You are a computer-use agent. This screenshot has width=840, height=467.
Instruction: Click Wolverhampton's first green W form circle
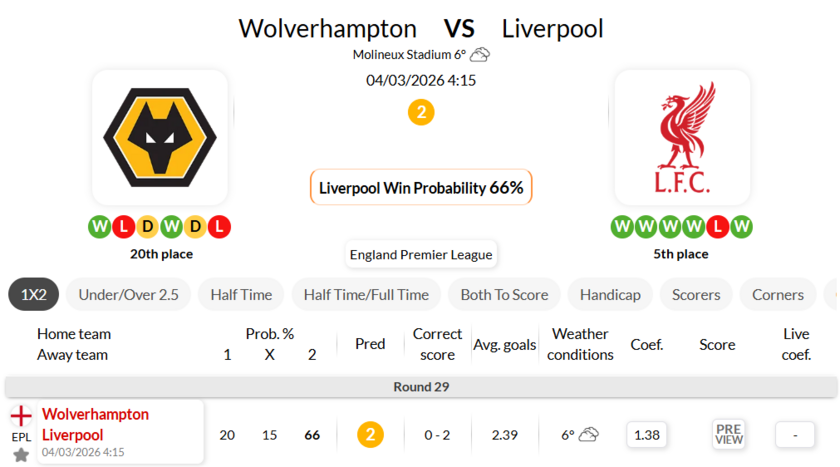[x=100, y=227]
